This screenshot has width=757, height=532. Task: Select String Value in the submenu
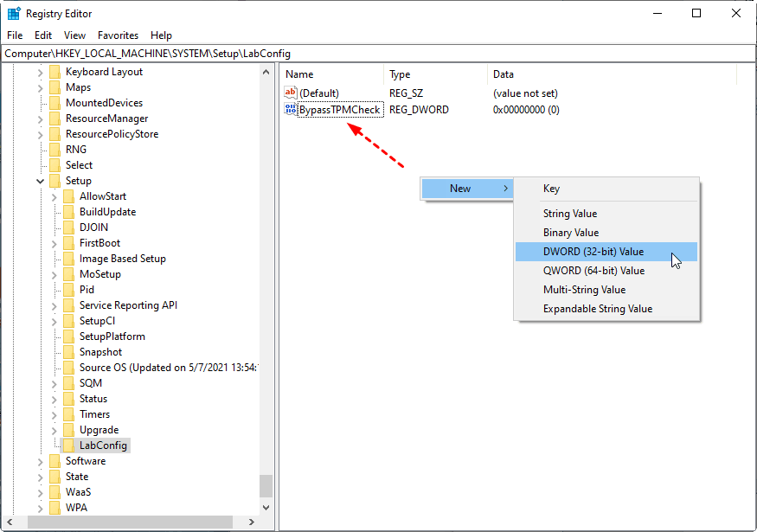606,214
